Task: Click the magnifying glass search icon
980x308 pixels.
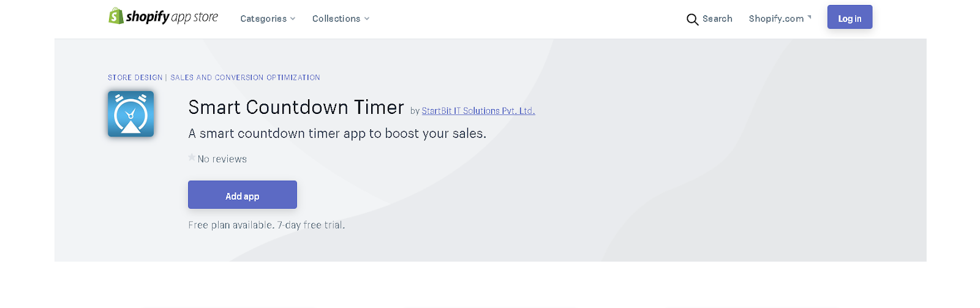Action: [692, 20]
